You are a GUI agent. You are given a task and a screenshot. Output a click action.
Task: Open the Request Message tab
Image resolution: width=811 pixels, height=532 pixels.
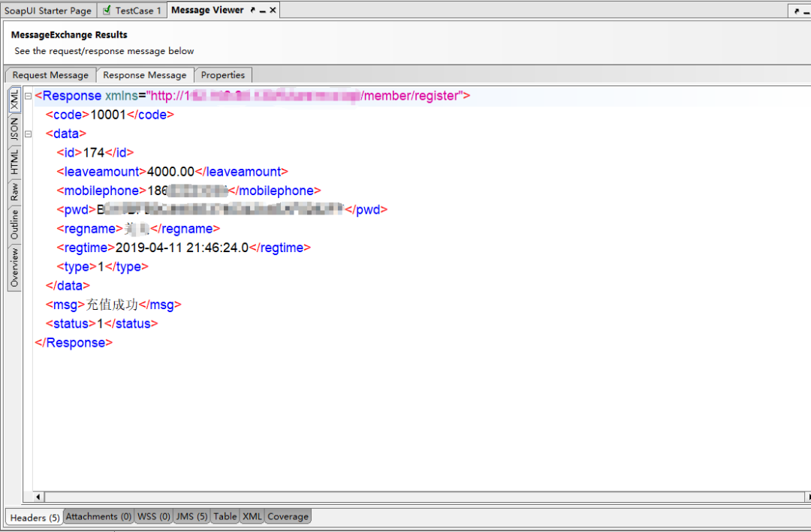tap(51, 75)
